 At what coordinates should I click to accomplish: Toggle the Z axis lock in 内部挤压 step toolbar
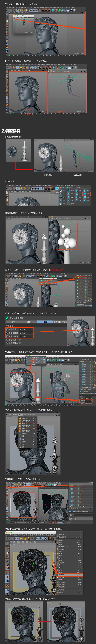tap(46, 538)
